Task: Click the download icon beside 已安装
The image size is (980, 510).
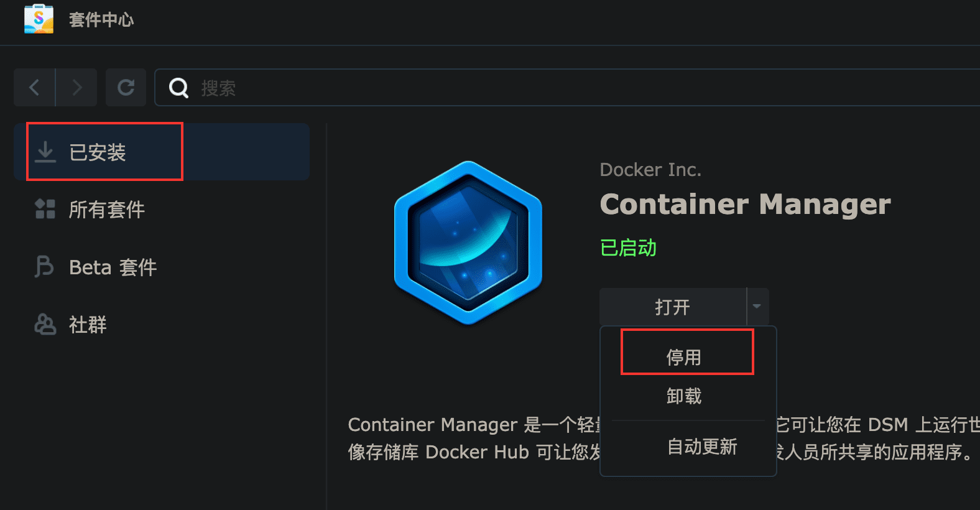Action: pos(45,152)
